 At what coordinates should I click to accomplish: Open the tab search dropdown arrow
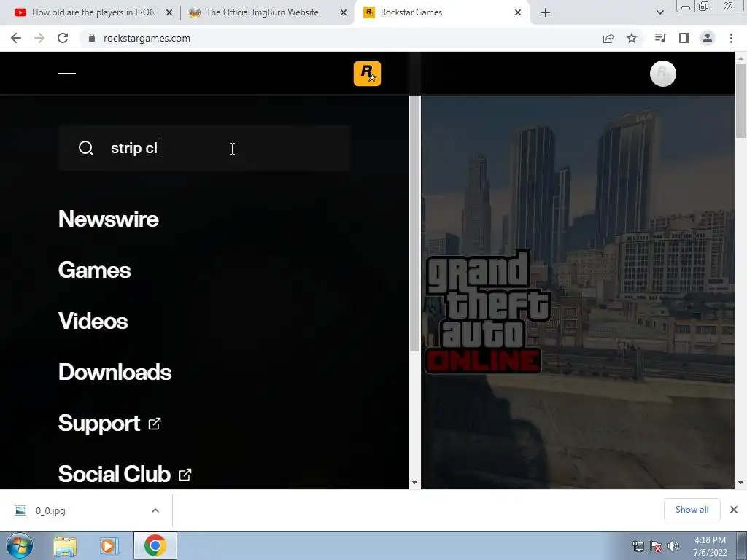tap(659, 12)
